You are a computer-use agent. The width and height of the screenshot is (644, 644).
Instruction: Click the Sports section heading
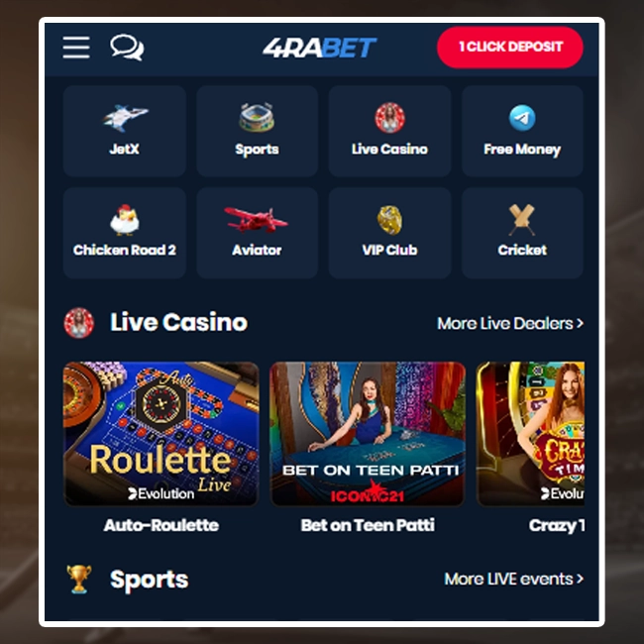point(149,580)
